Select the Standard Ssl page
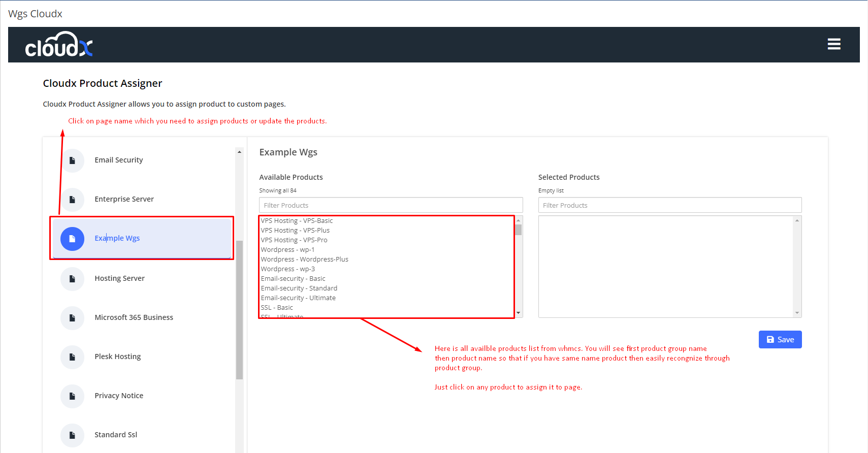This screenshot has width=868, height=453. coord(116,435)
